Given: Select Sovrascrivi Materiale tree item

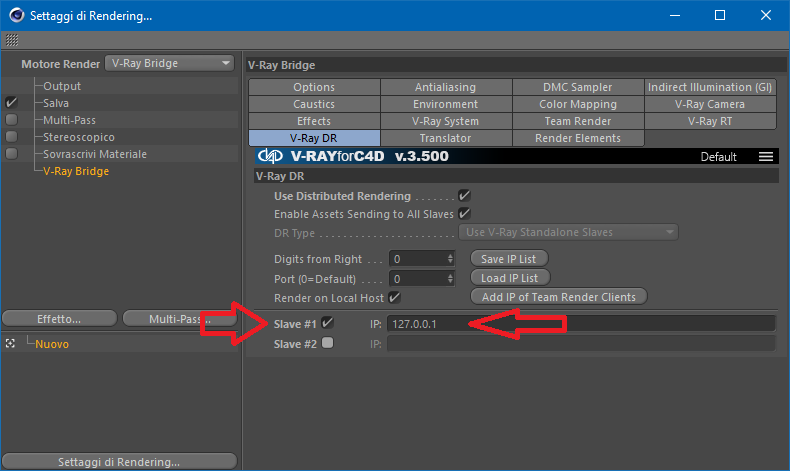Looking at the screenshot, I should point(95,154).
